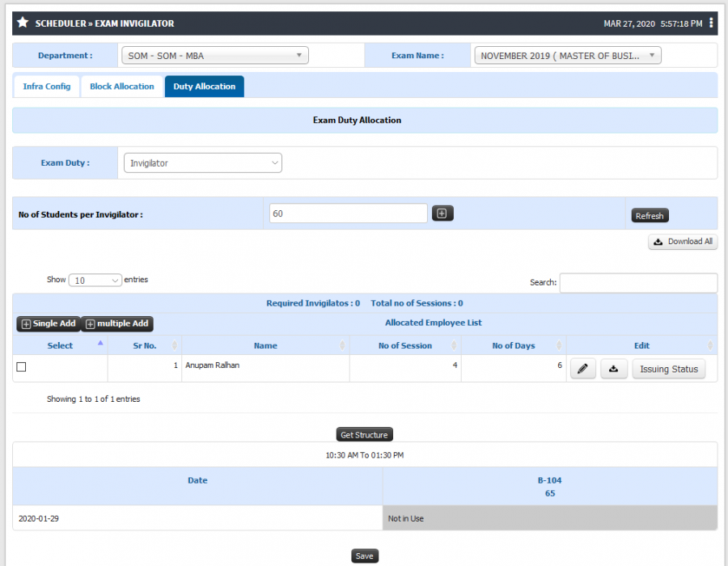This screenshot has height=566, width=728.
Task: Click the multiple Add button
Action: point(117,323)
